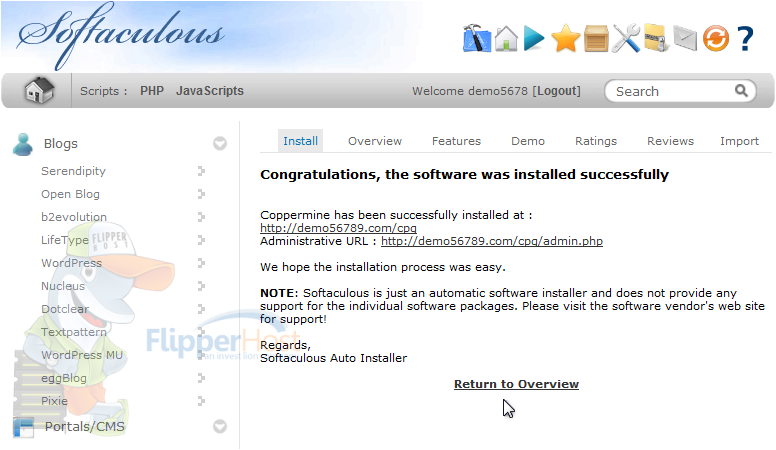Select LifeType in the Blogs list
Screen dimensions: 776x450
coord(64,240)
